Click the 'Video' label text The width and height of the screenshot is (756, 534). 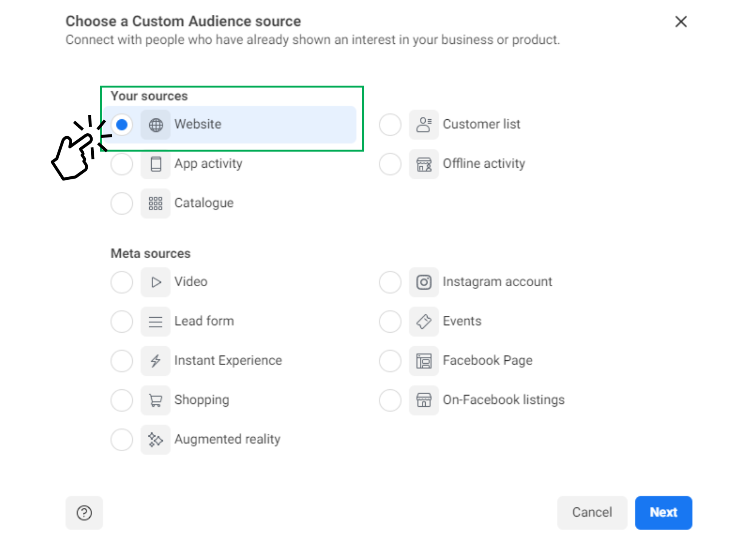[x=191, y=281]
